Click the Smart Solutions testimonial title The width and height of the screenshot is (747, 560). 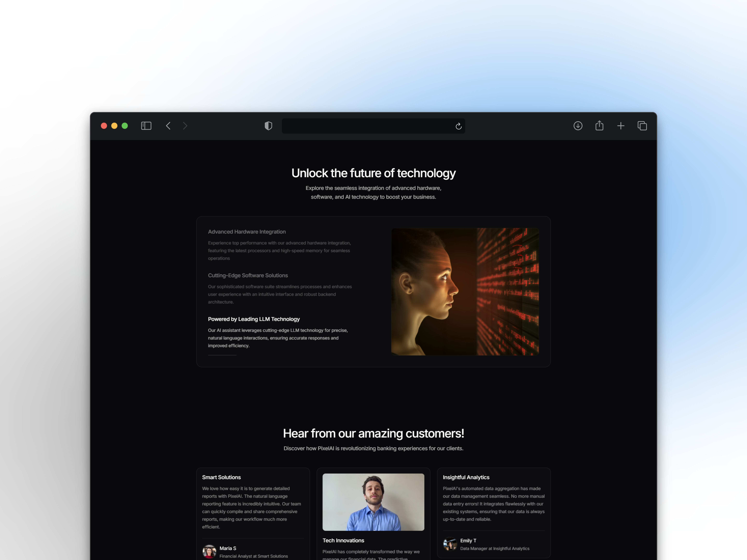point(221,477)
